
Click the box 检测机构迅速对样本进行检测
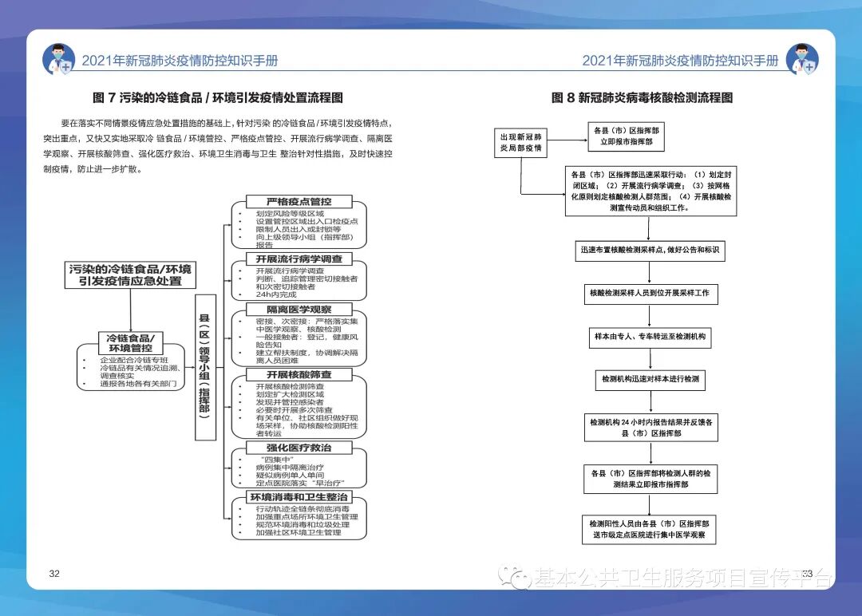(650, 380)
